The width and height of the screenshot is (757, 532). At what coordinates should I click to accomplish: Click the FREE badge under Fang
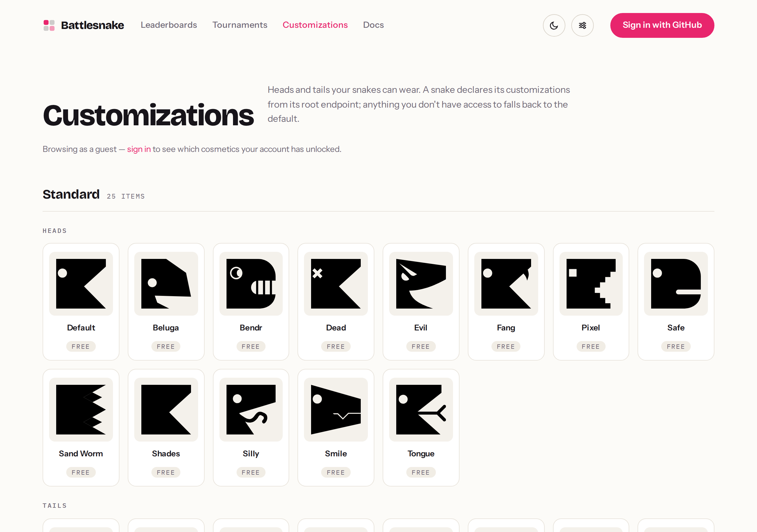pyautogui.click(x=506, y=346)
